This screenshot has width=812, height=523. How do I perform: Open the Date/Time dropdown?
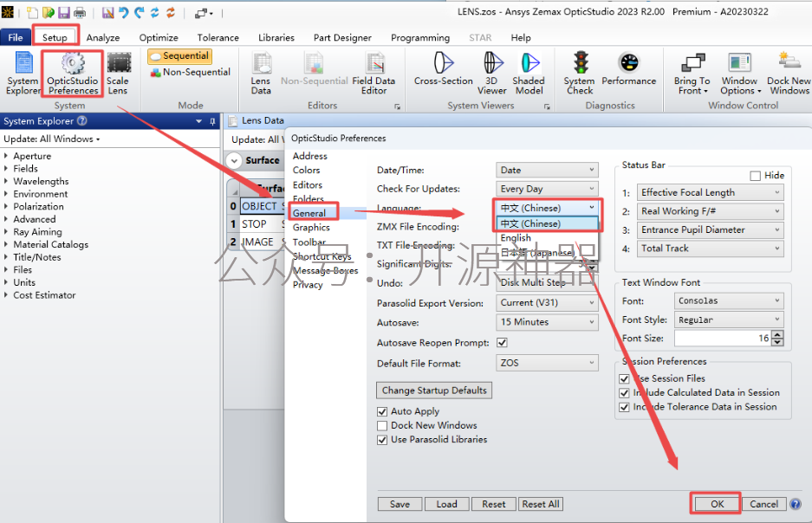tap(547, 171)
